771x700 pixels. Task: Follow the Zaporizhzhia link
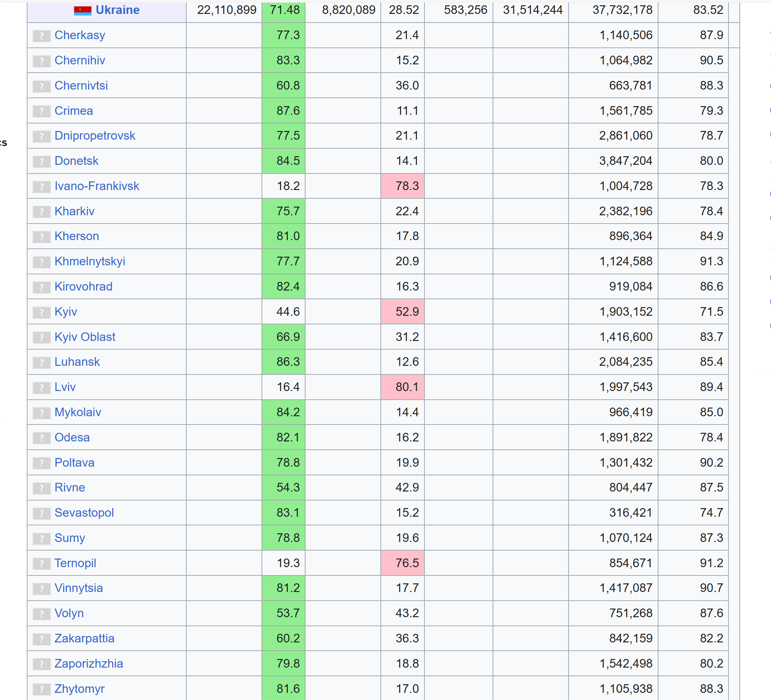(89, 663)
